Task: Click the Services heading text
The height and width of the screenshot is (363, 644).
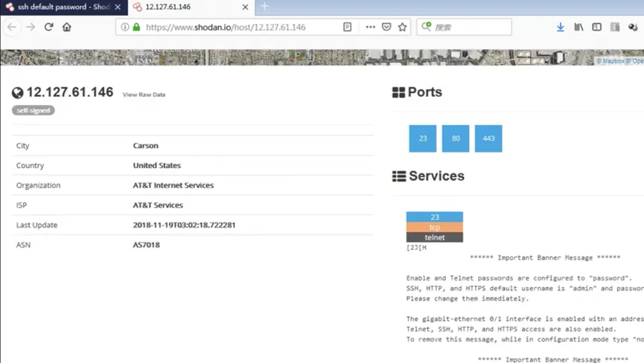Action: [x=436, y=176]
